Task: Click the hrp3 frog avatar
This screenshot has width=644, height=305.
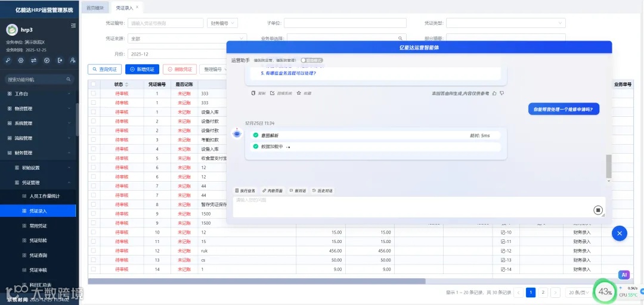Action: (x=12, y=30)
